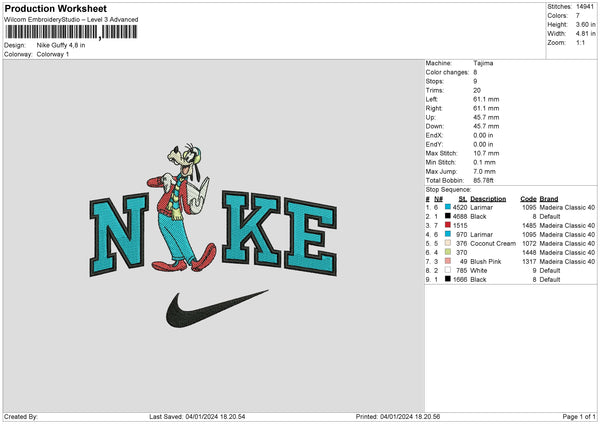
Task: Click the 'Stop Sequence:' heading
Action: (x=448, y=189)
